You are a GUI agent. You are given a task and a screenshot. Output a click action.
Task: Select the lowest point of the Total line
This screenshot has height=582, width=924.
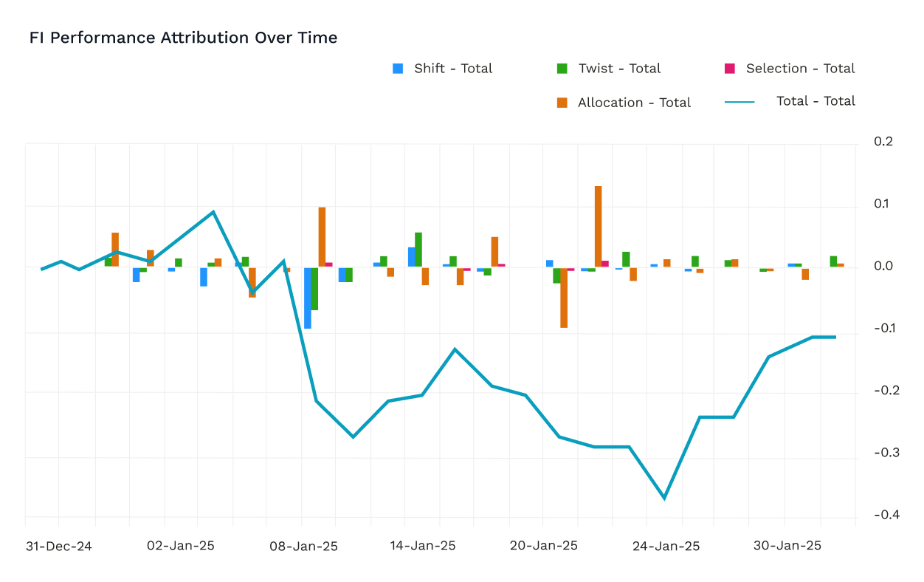[664, 499]
